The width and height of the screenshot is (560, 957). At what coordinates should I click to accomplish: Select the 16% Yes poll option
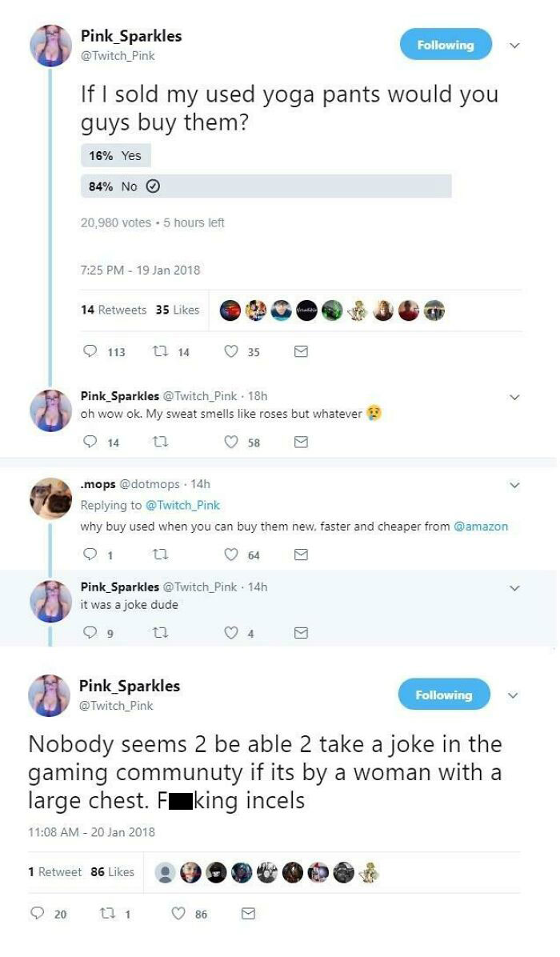(116, 156)
